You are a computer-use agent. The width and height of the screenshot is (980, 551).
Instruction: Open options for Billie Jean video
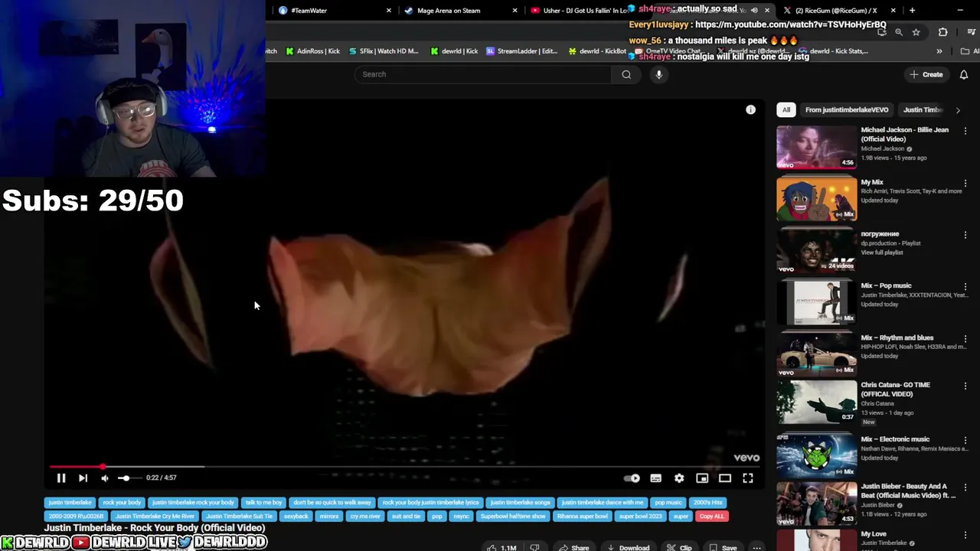965,131
